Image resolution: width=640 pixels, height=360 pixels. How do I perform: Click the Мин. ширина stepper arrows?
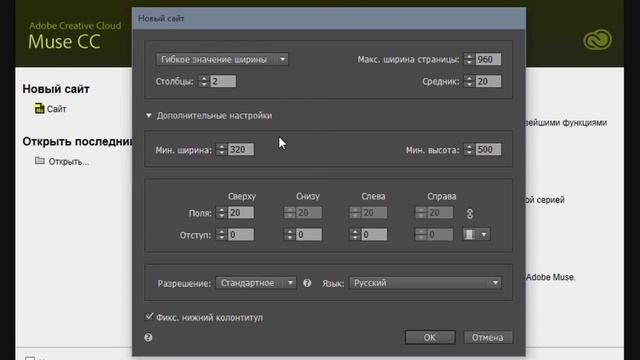(221, 149)
